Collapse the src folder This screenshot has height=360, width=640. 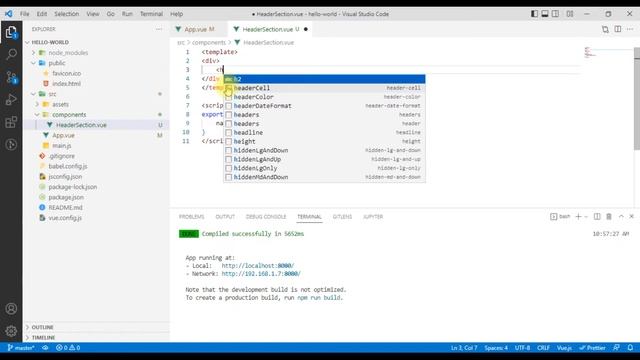click(34, 94)
